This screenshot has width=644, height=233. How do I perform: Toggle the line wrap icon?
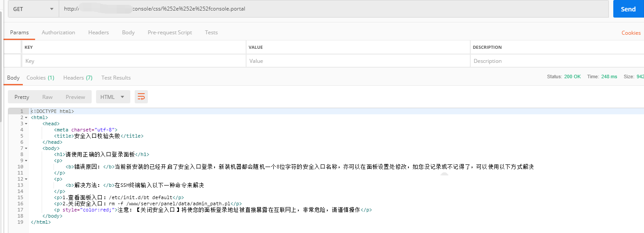pos(141,97)
